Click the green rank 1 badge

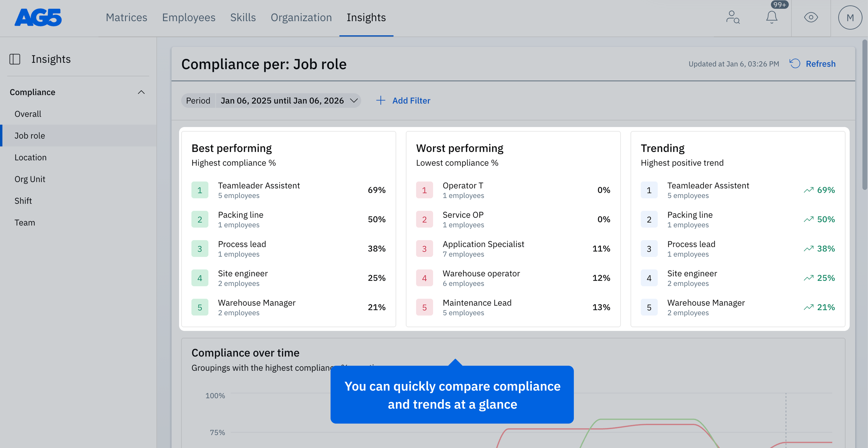[200, 190]
